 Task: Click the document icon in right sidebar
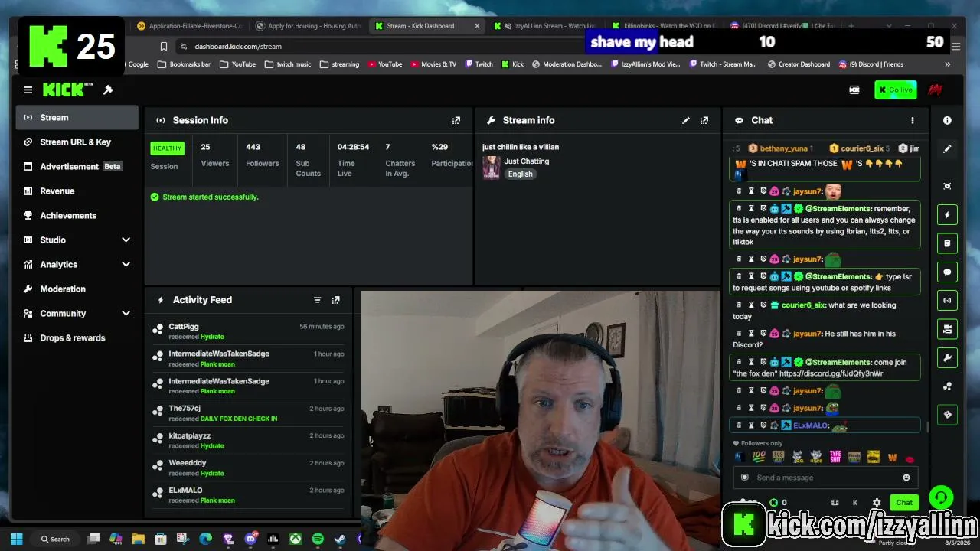(x=947, y=243)
